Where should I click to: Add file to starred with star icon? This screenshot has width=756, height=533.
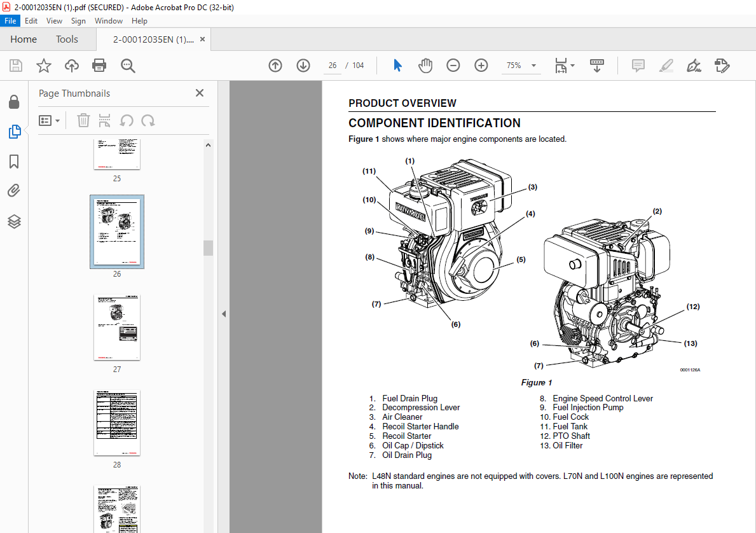(x=44, y=66)
